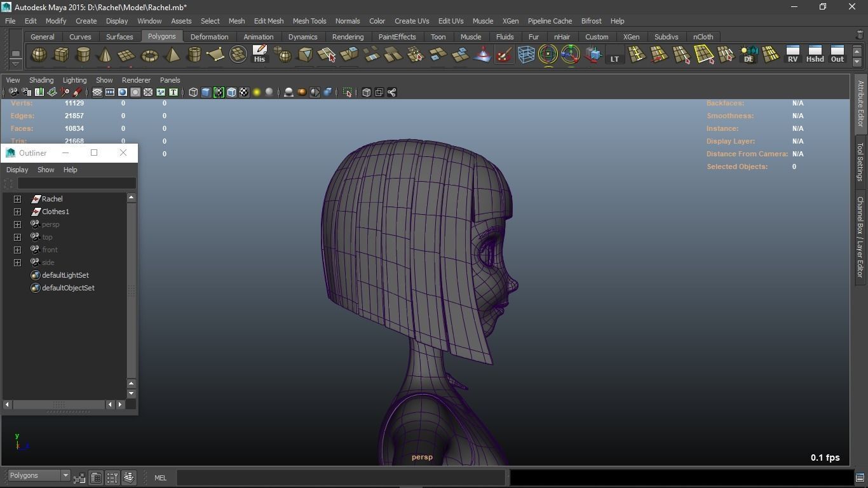This screenshot has width=868, height=488.
Task: Toggle the grid display in the panel toolbar
Action: tap(97, 93)
